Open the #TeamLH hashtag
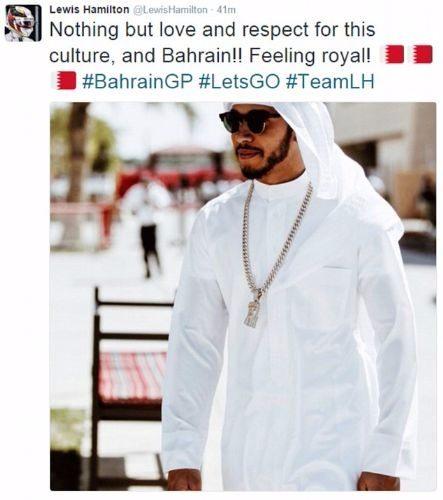Viewport: 443px width, 500px height. click(330, 82)
